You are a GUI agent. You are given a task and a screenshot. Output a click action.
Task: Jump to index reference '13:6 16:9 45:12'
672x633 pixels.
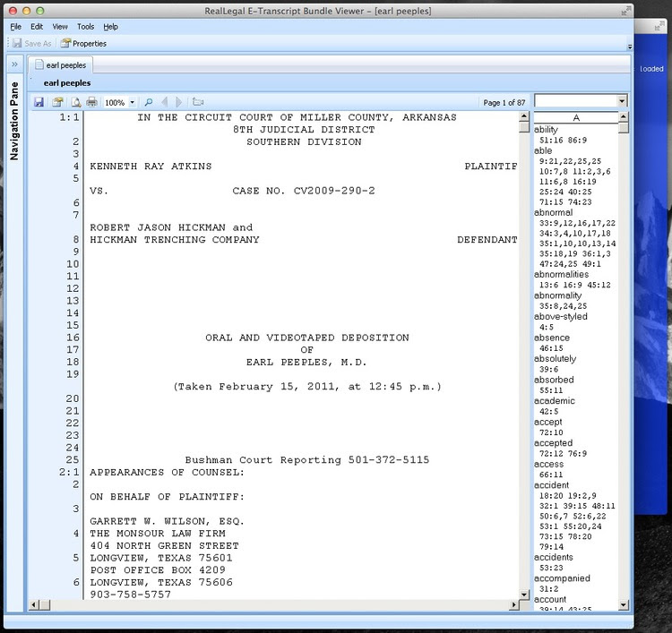(575, 285)
